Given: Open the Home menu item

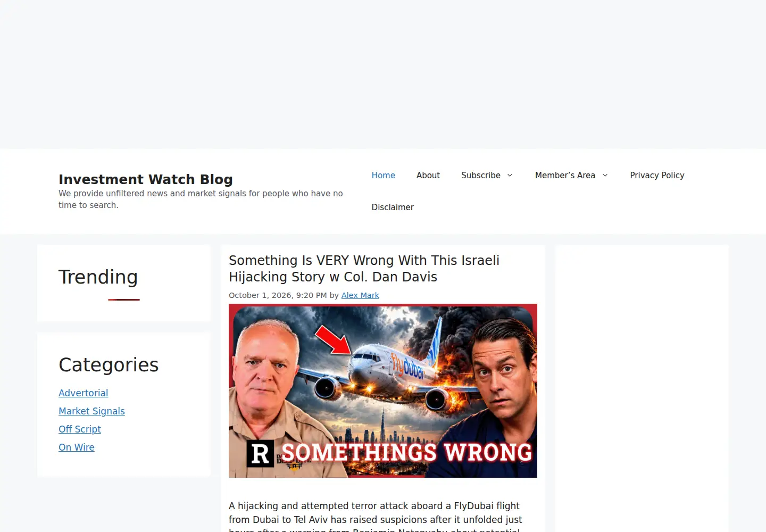Looking at the screenshot, I should tap(383, 175).
